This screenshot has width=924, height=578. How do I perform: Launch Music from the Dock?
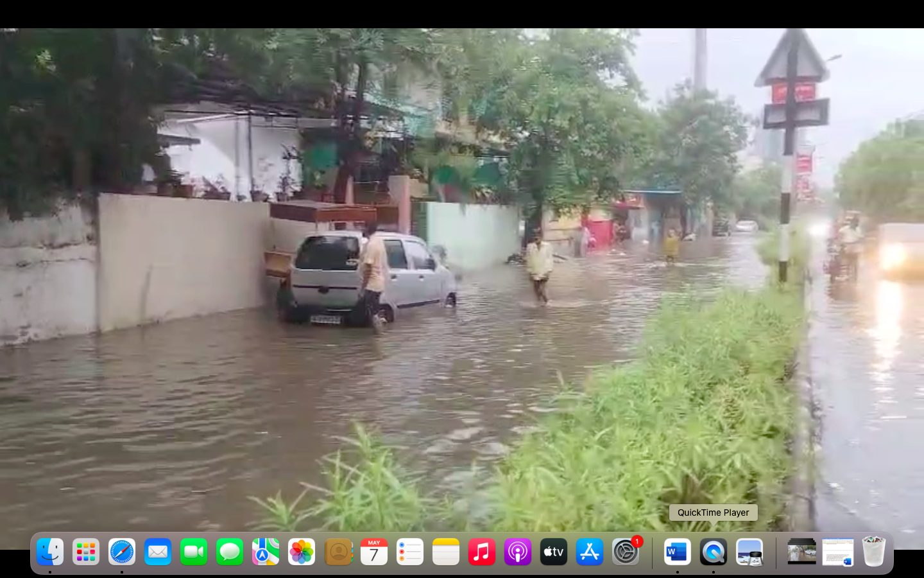click(482, 552)
